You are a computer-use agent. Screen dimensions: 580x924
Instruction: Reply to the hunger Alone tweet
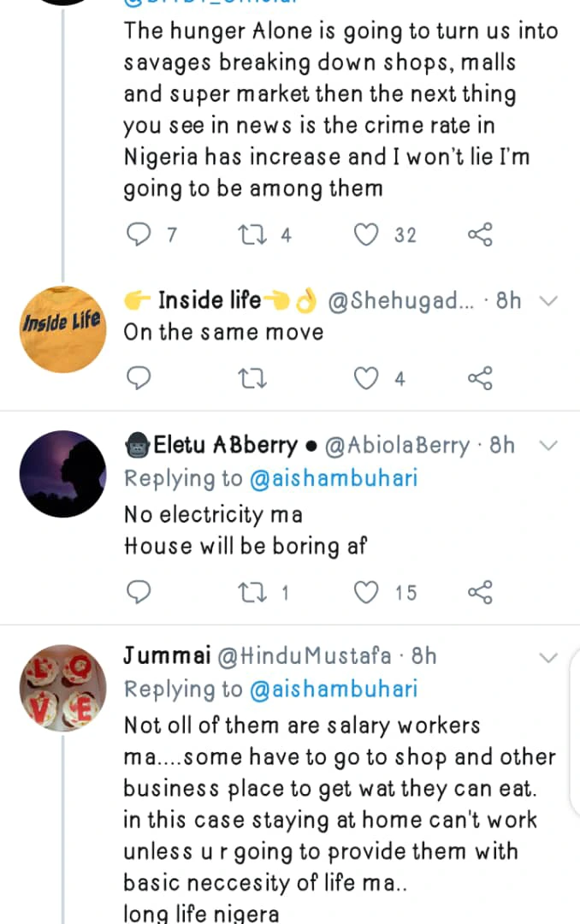tap(139, 234)
